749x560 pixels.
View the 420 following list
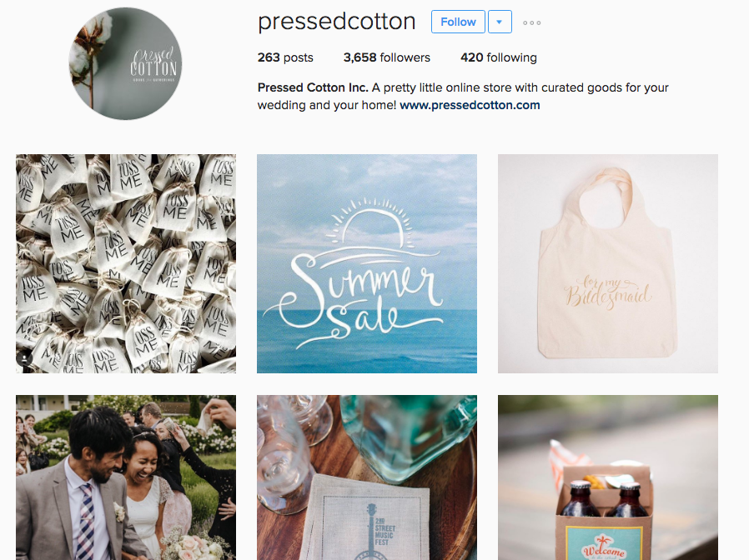point(498,57)
